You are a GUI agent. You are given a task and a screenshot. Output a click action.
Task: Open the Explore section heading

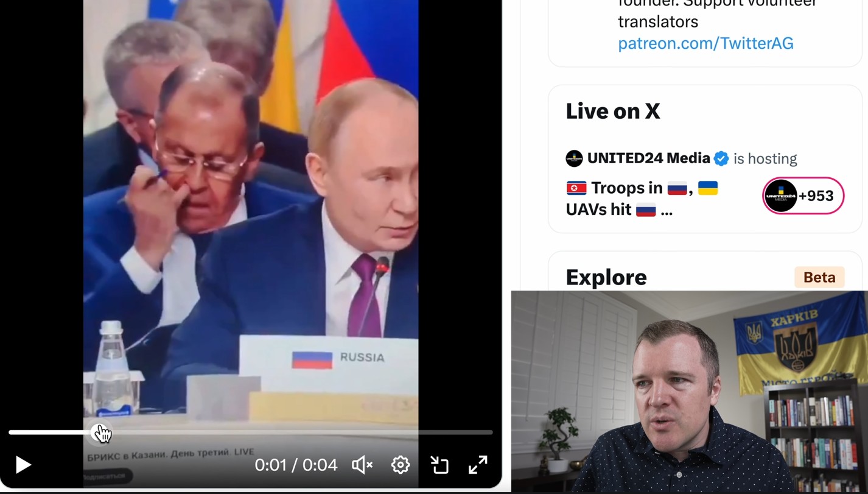point(606,277)
